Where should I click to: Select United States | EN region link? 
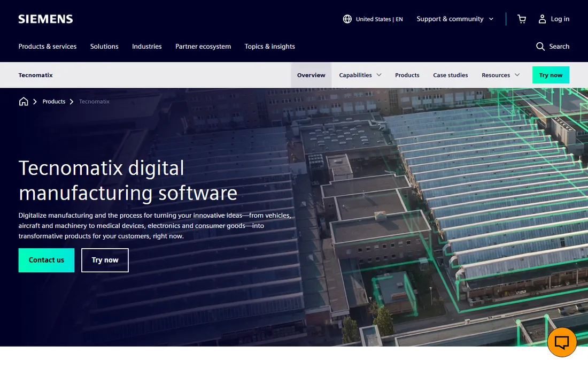(x=379, y=19)
